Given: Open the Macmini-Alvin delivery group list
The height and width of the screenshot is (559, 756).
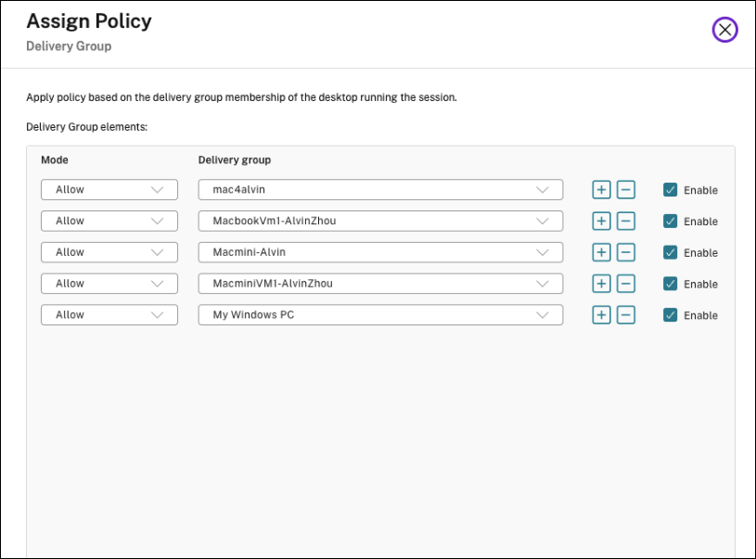Looking at the screenshot, I should (380, 252).
